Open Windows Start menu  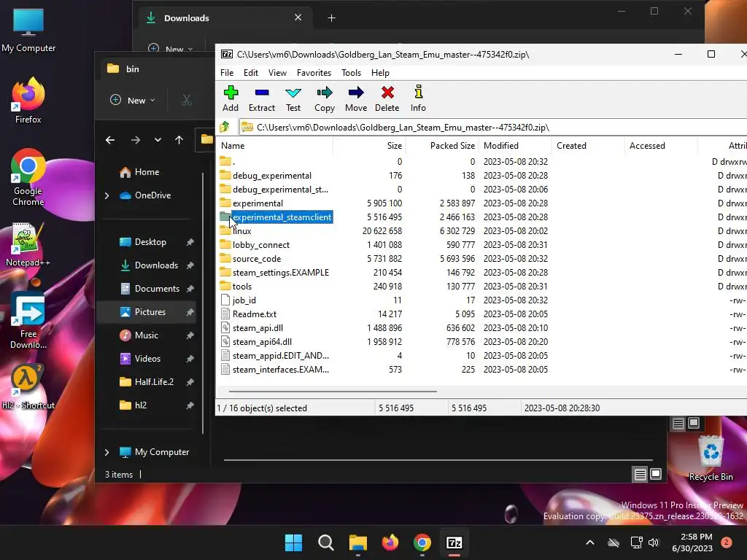click(293, 542)
